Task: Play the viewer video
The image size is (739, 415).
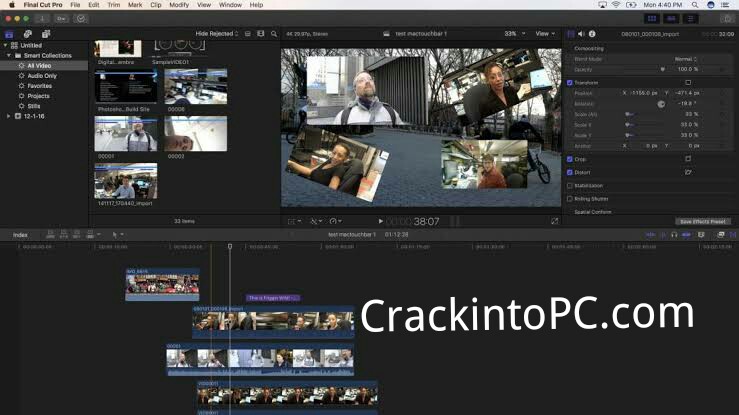Action: click(x=381, y=221)
